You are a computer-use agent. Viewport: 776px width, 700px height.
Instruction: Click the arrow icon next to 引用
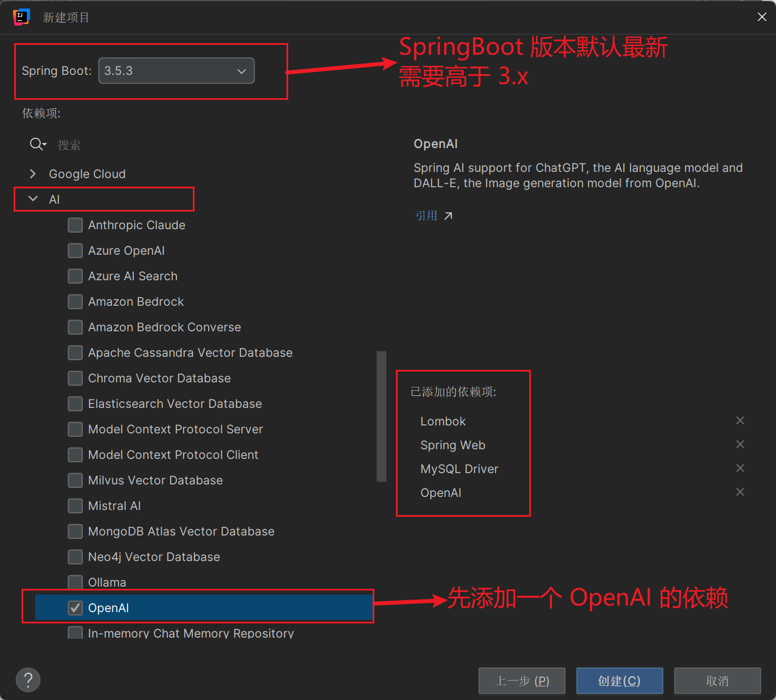[x=448, y=216]
